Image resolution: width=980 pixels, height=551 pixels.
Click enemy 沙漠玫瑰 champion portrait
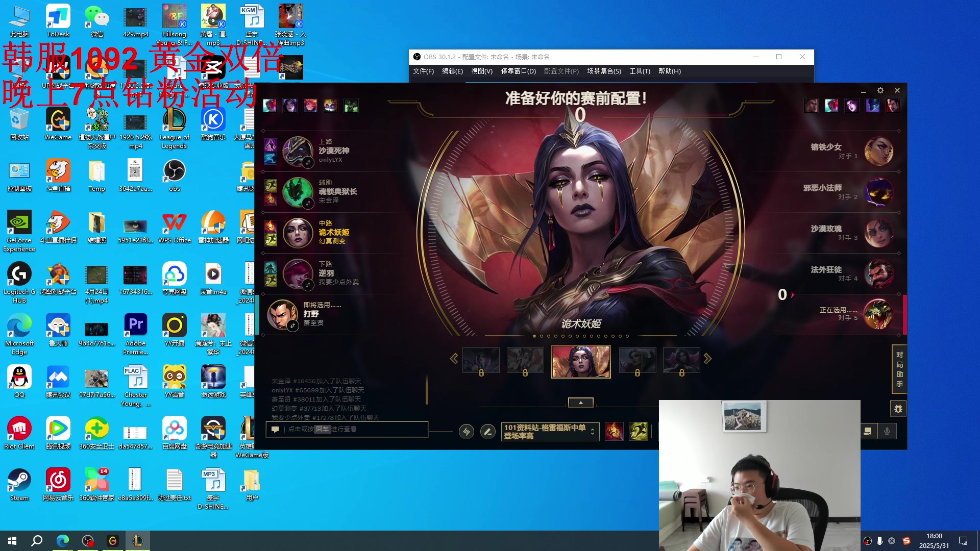point(878,233)
